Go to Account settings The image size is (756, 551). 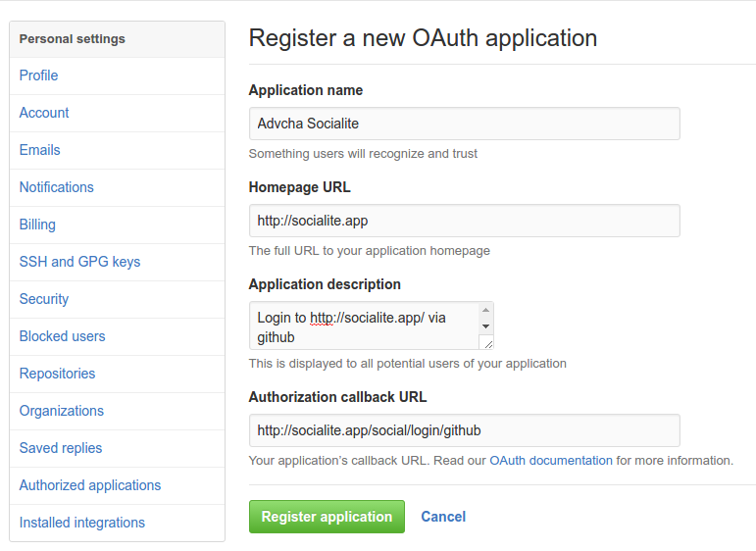[44, 113]
